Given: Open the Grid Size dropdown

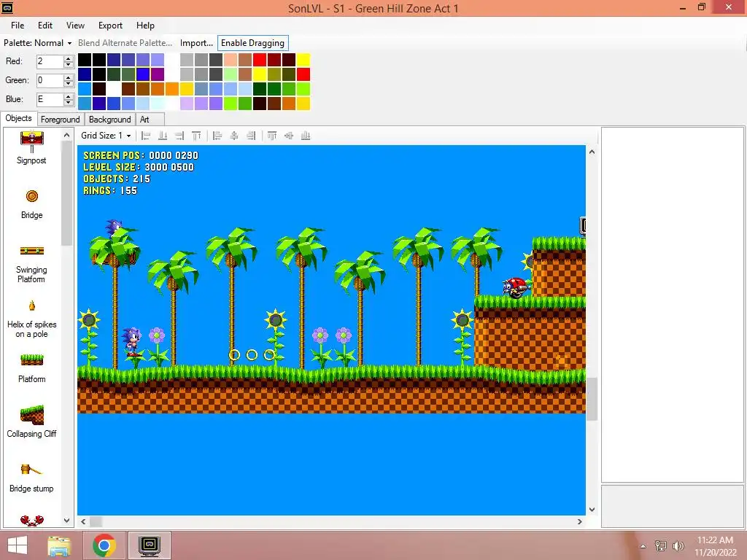Looking at the screenshot, I should point(106,136).
